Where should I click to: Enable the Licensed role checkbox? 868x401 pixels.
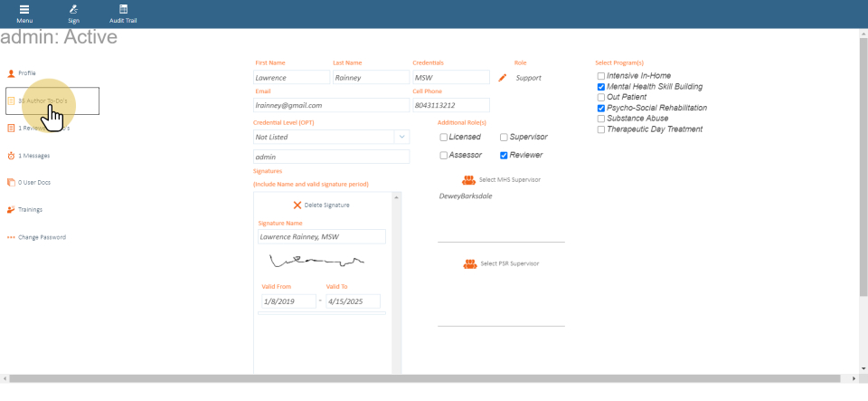click(444, 138)
